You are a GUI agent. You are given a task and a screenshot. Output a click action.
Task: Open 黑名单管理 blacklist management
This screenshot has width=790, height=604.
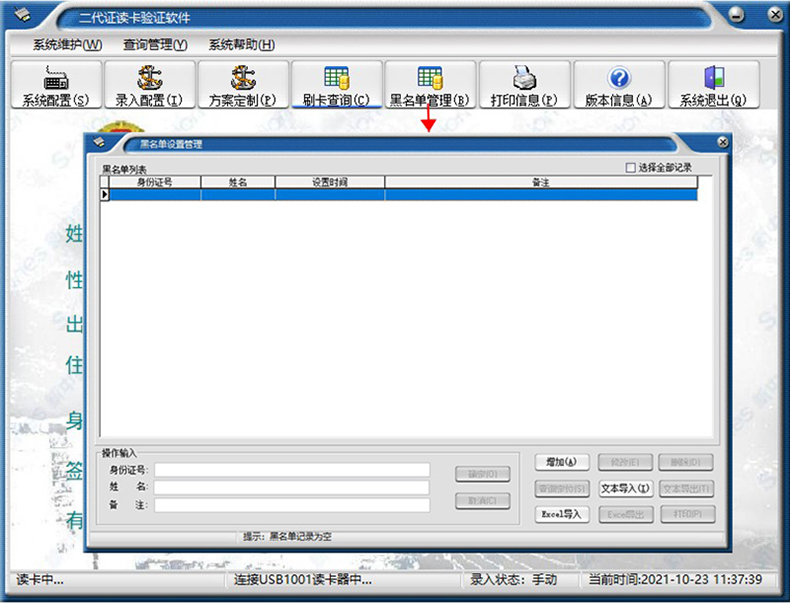click(429, 85)
